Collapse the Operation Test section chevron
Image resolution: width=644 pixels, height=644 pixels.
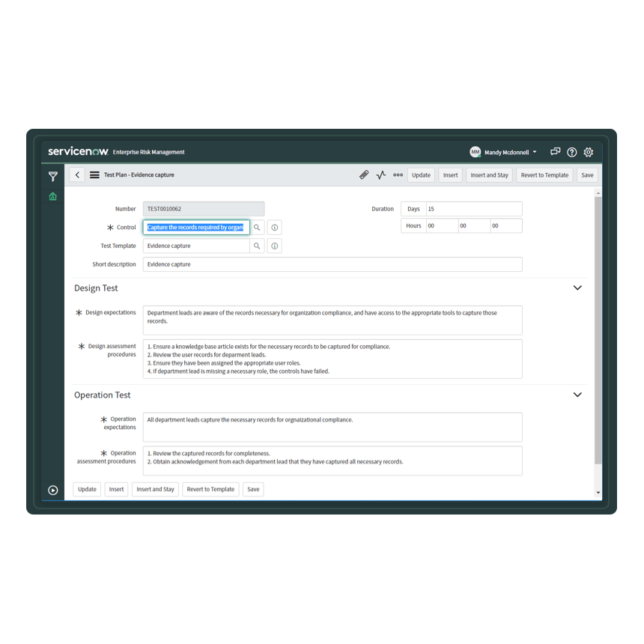(577, 394)
